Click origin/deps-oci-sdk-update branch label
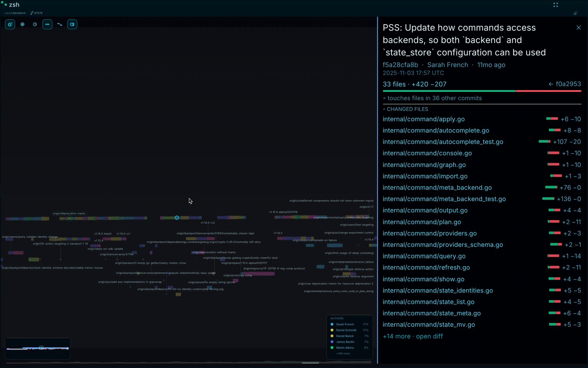The image size is (588, 368). tap(105, 249)
